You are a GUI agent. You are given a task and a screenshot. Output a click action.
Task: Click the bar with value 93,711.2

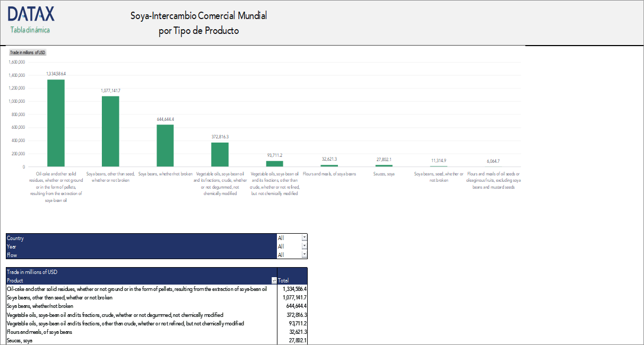point(274,164)
